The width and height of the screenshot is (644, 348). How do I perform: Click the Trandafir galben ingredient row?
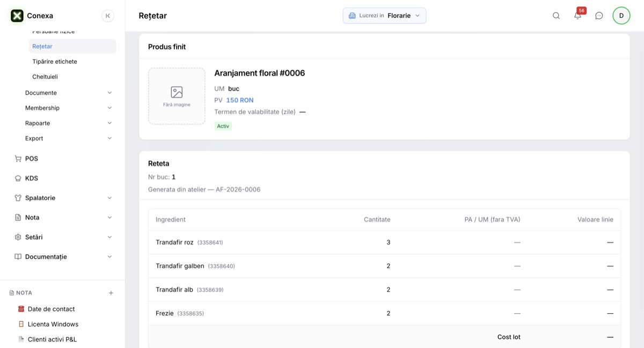[x=384, y=266]
